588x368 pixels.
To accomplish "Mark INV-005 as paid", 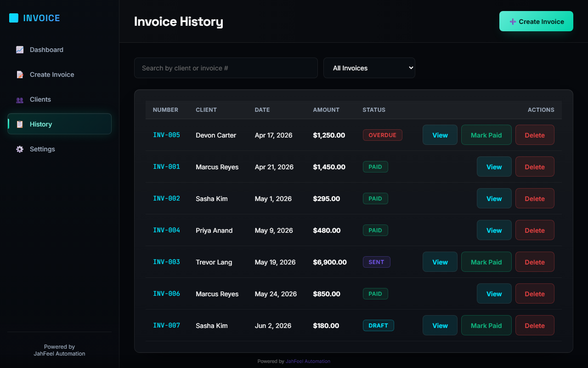I will [x=486, y=135].
